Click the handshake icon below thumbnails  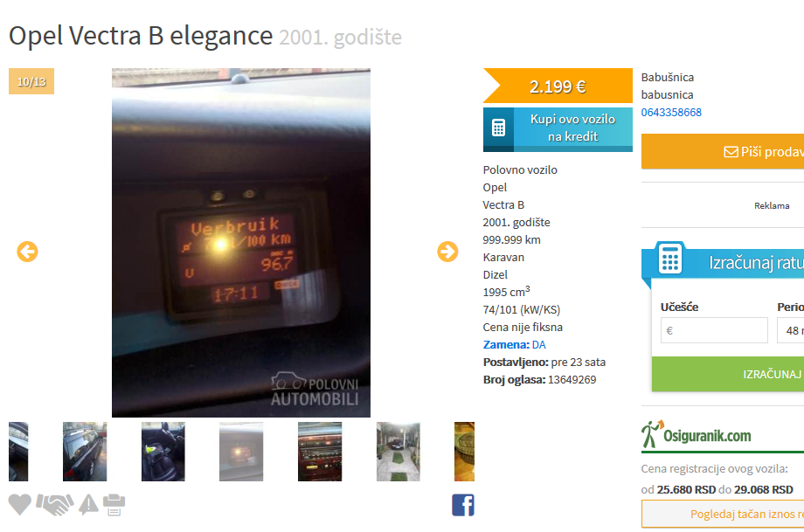coord(55,505)
